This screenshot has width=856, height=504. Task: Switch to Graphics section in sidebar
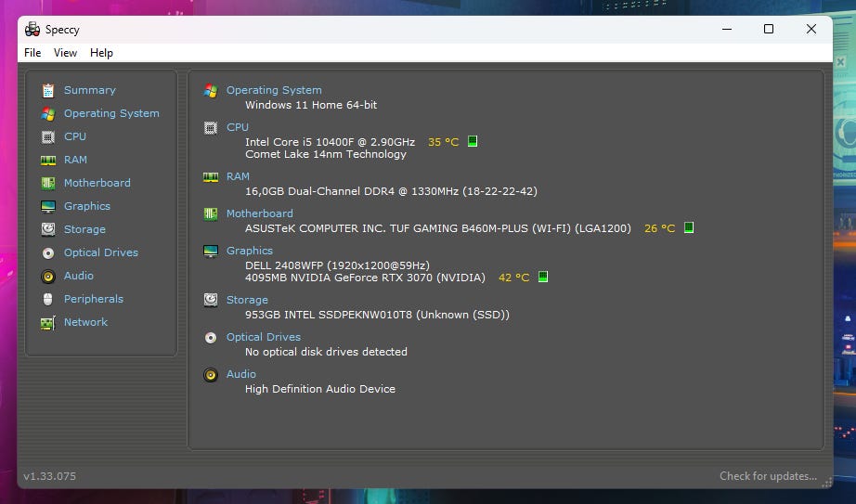point(86,206)
